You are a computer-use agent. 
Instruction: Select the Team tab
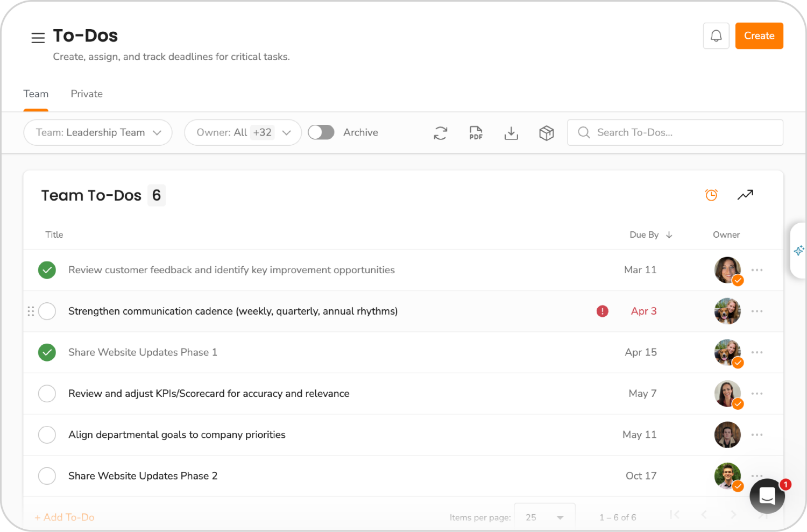[36, 94]
